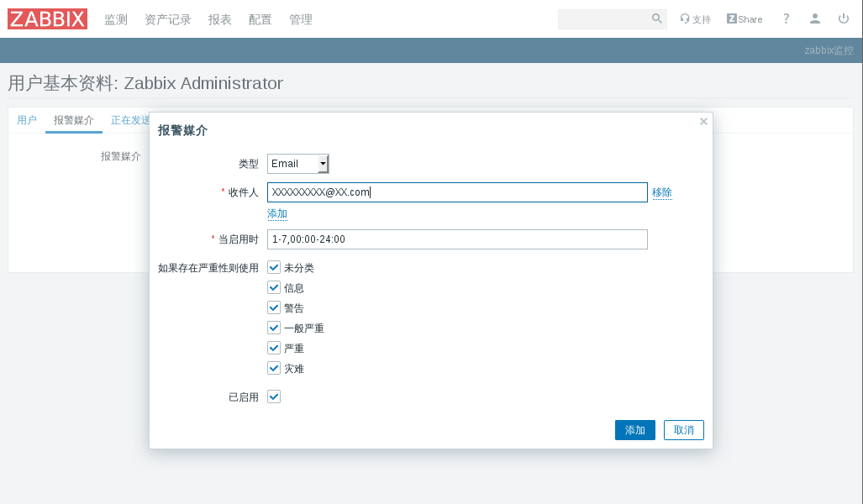Open the 支持 support link
863x504 pixels.
[695, 19]
